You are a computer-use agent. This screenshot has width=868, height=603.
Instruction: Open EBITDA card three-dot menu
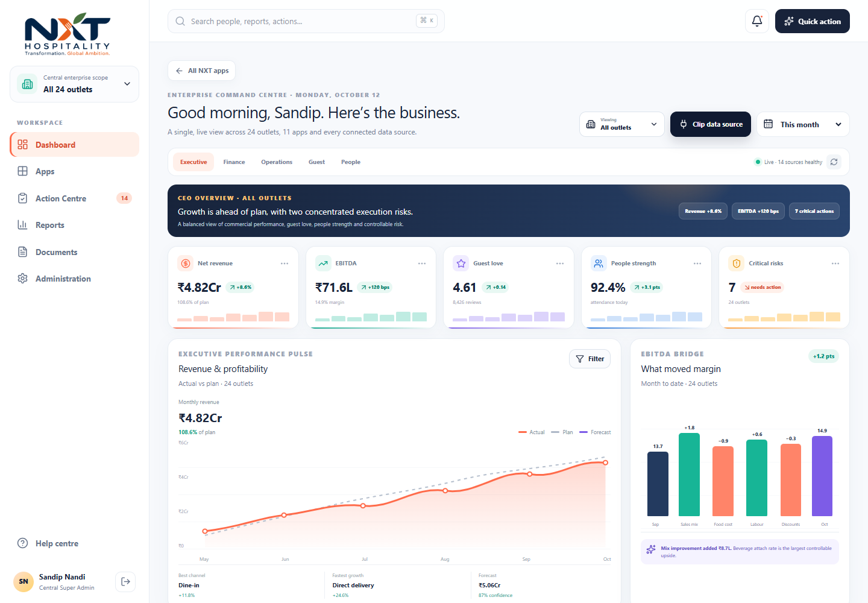(422, 264)
